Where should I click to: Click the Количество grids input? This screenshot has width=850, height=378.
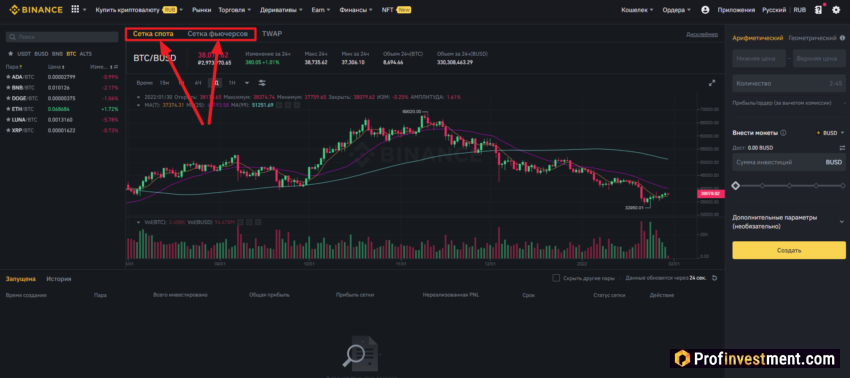[789, 84]
